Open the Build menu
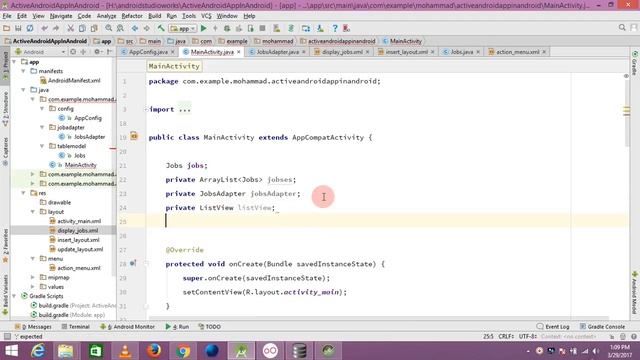 point(154,16)
